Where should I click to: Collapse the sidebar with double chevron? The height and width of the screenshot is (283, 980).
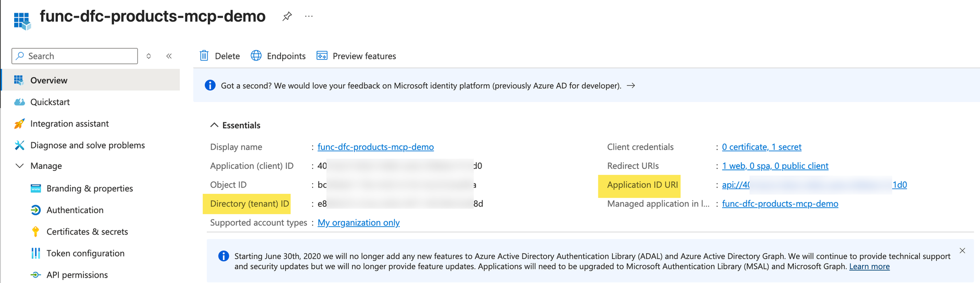[x=169, y=56]
